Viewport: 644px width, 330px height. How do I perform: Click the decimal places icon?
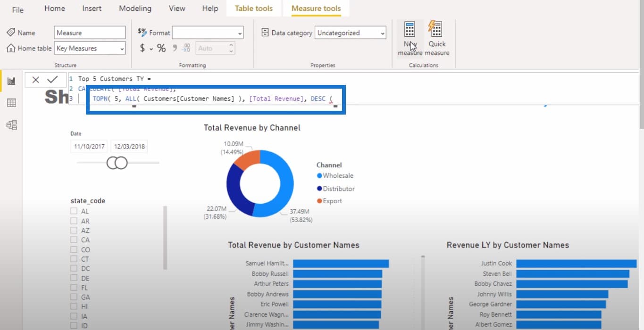tap(186, 48)
